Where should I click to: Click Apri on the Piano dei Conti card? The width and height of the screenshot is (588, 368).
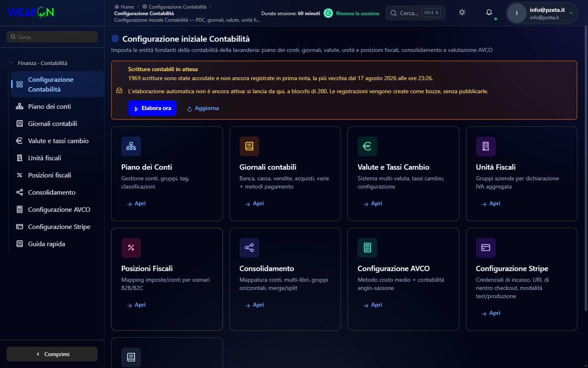(136, 203)
